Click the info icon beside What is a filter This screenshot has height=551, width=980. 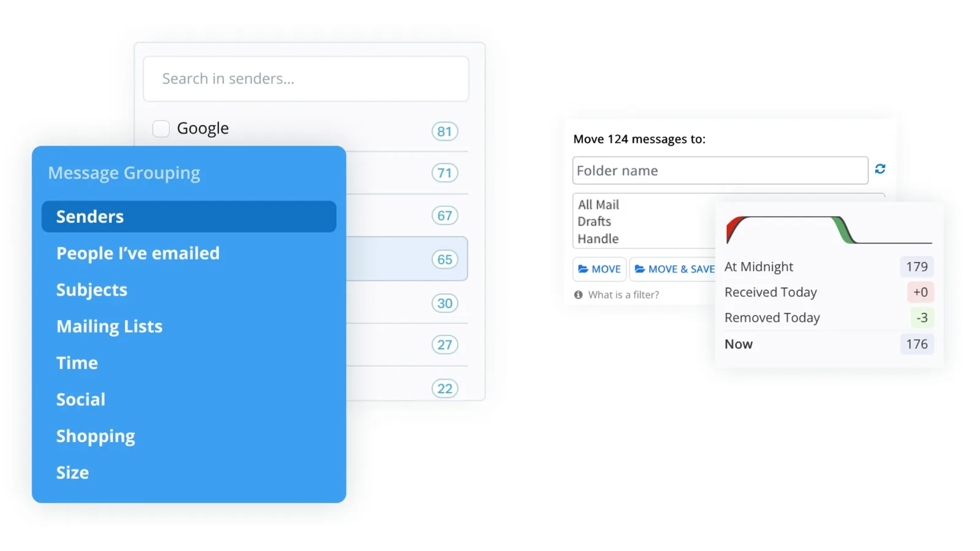tap(578, 294)
